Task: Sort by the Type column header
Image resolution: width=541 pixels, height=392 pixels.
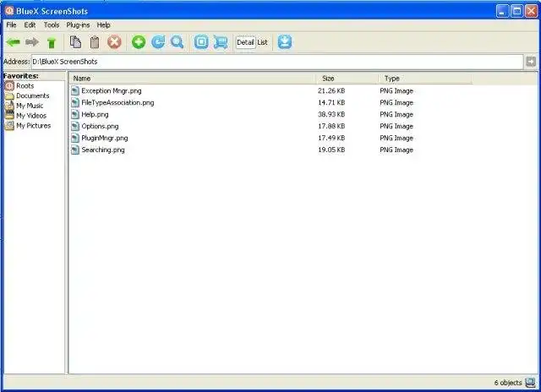Action: click(425, 79)
